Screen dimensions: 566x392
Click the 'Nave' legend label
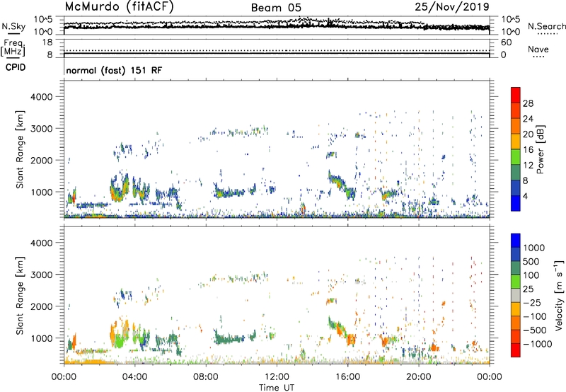[538, 49]
